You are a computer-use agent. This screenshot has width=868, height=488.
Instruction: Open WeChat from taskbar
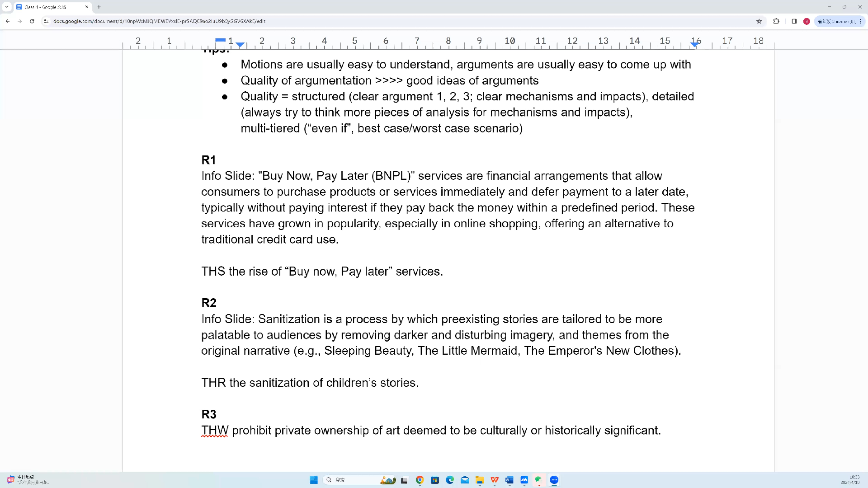coord(539,480)
